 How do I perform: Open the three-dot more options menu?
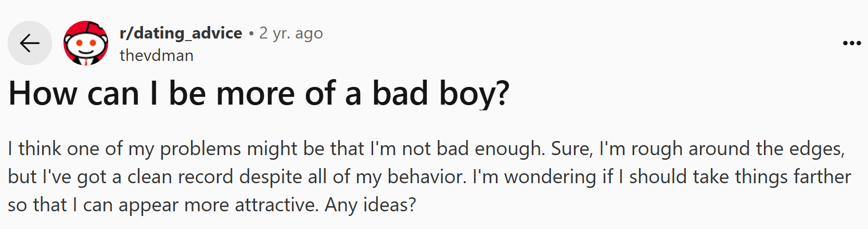coord(852,43)
